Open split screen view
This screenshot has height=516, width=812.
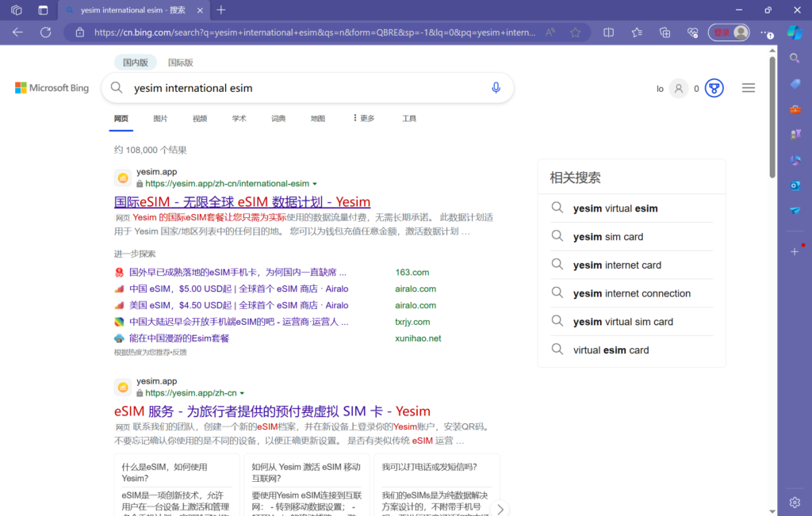tap(608, 32)
